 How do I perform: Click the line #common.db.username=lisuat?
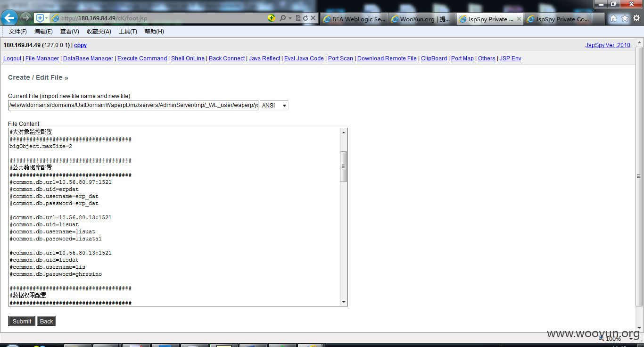[52, 231]
